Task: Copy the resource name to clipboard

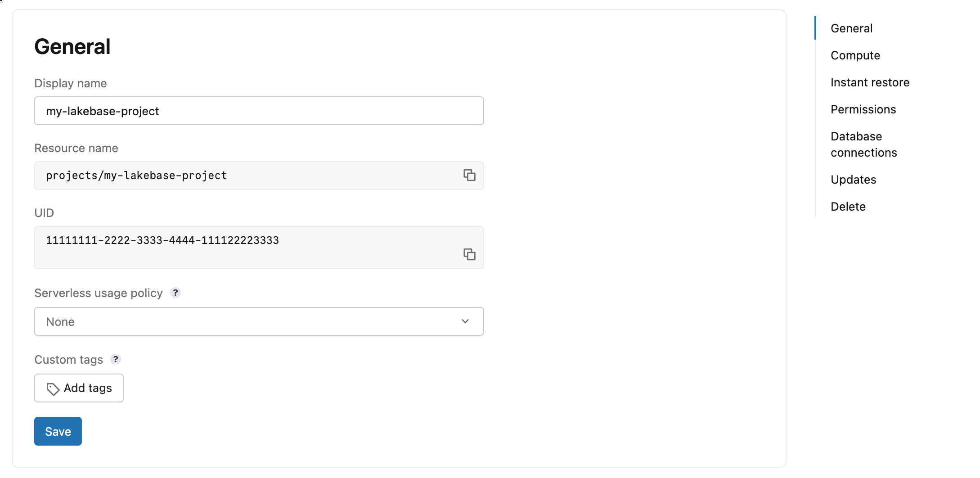Action: click(x=470, y=176)
